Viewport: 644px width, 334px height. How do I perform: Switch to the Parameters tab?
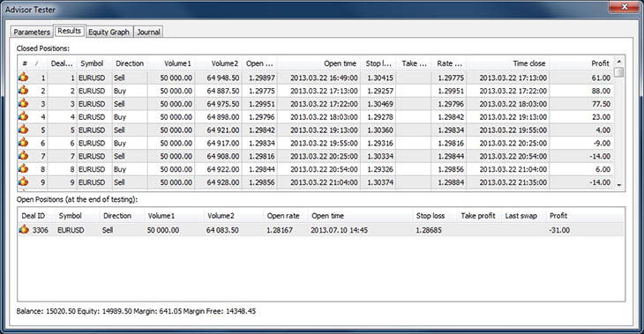pyautogui.click(x=32, y=32)
